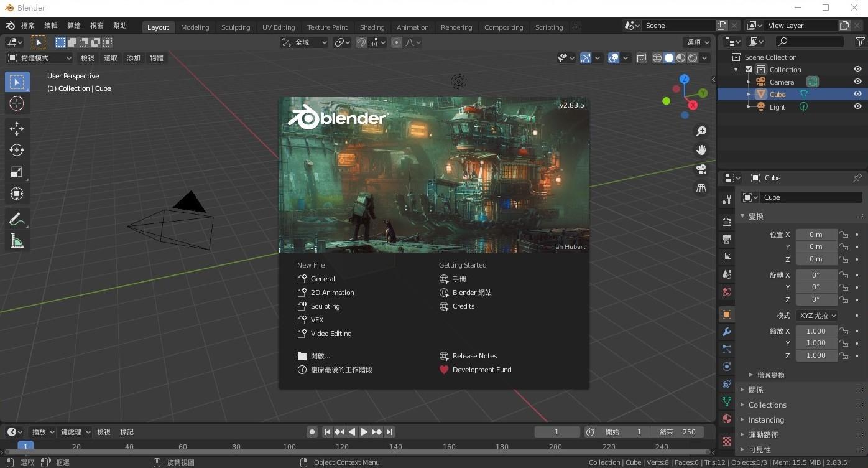Open the Material properties tab
The width and height of the screenshot is (868, 468).
(x=726, y=419)
